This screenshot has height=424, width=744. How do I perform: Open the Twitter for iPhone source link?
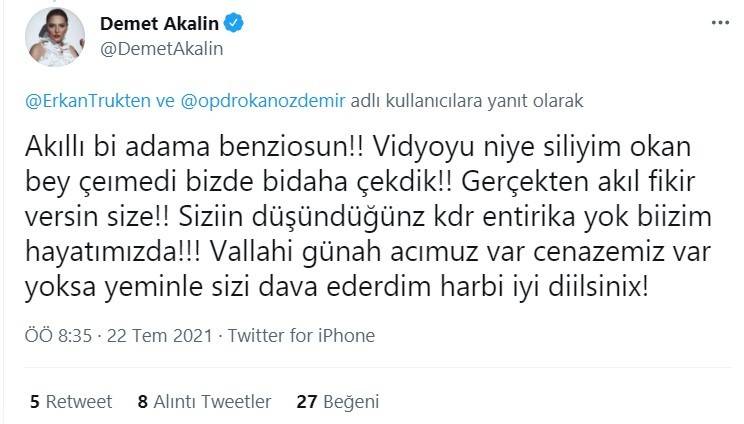[301, 336]
